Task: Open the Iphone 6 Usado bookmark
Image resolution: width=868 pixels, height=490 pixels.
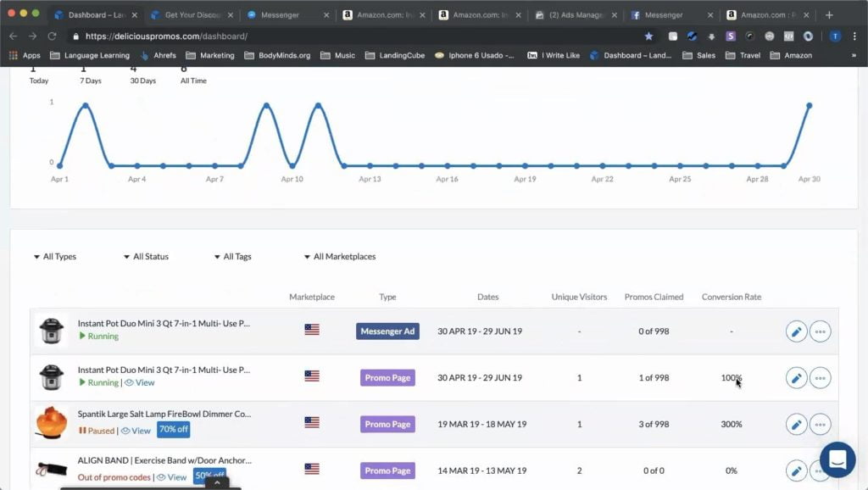Action: [475, 55]
